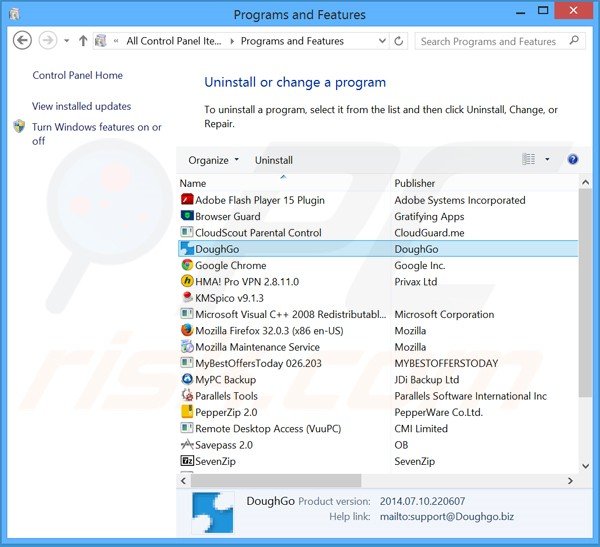Viewport: 600px width, 547px height.
Task: Click the DoughGo puzzle icon in list
Action: click(187, 248)
